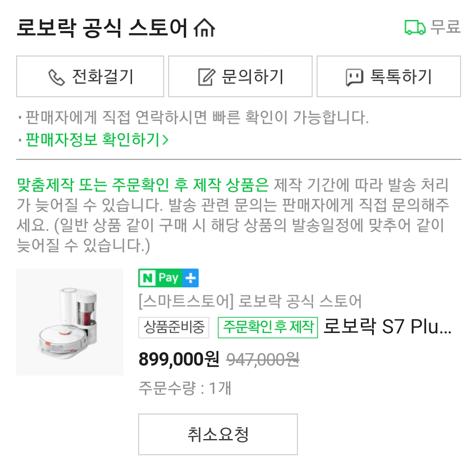The width and height of the screenshot is (476, 473).
Task: Click the [스마트스토어] 로보락 공식 스토어 seller text
Action: coord(251,302)
